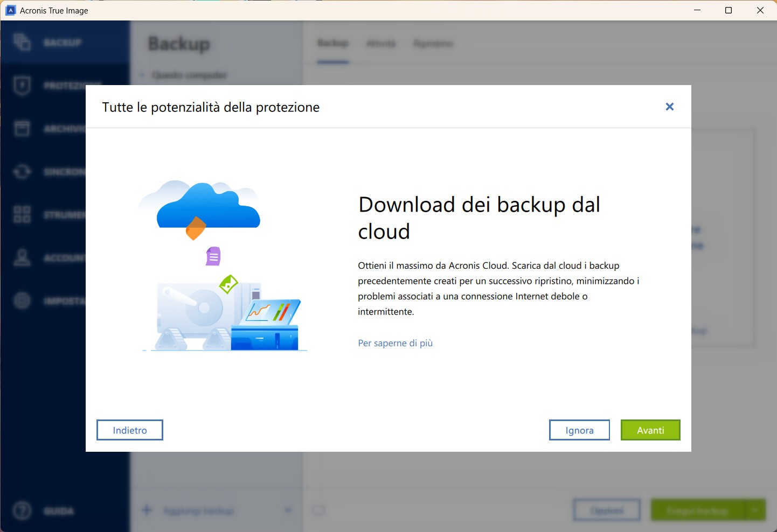Switch to the Ripristino tab
This screenshot has width=777, height=532.
[433, 43]
